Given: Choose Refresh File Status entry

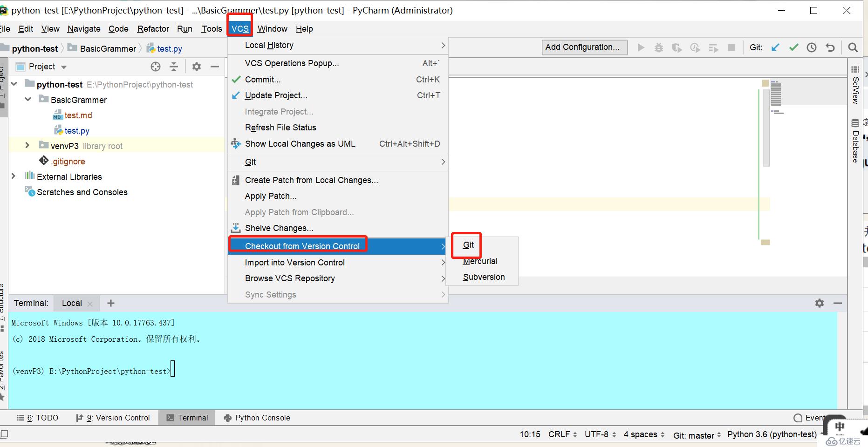Looking at the screenshot, I should click(x=338, y=128).
